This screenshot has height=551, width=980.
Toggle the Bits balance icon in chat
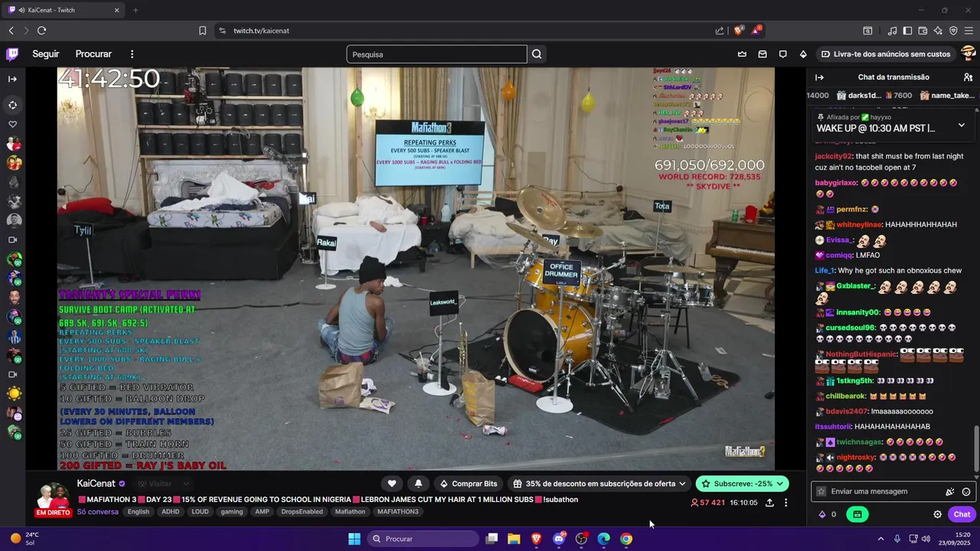[827, 514]
